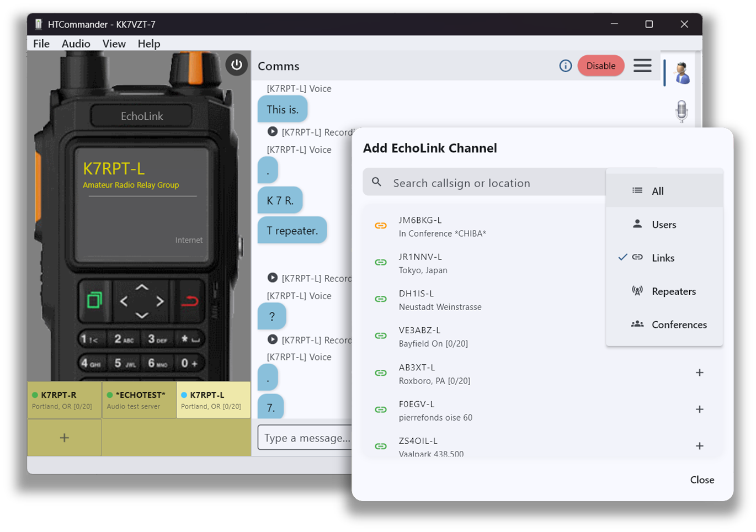The width and height of the screenshot is (756, 532).
Task: Click the K7RPT-L callsign on the radio display
Action: [x=114, y=168]
